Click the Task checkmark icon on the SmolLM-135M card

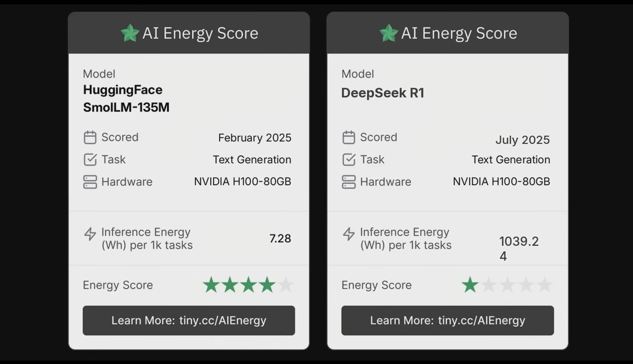click(90, 160)
